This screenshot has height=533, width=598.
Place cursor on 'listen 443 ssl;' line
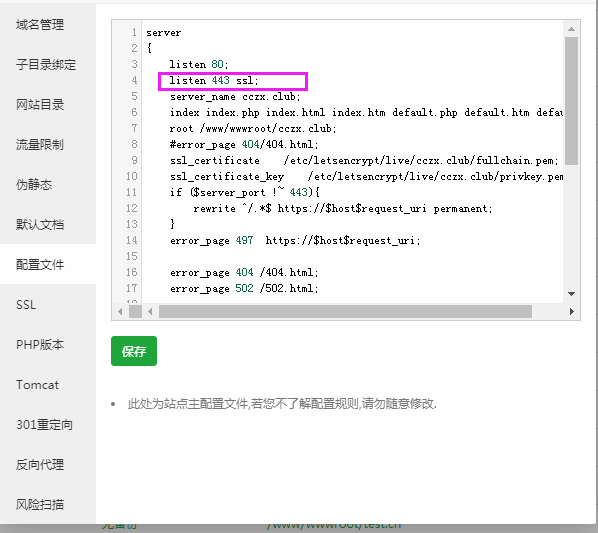[214, 80]
